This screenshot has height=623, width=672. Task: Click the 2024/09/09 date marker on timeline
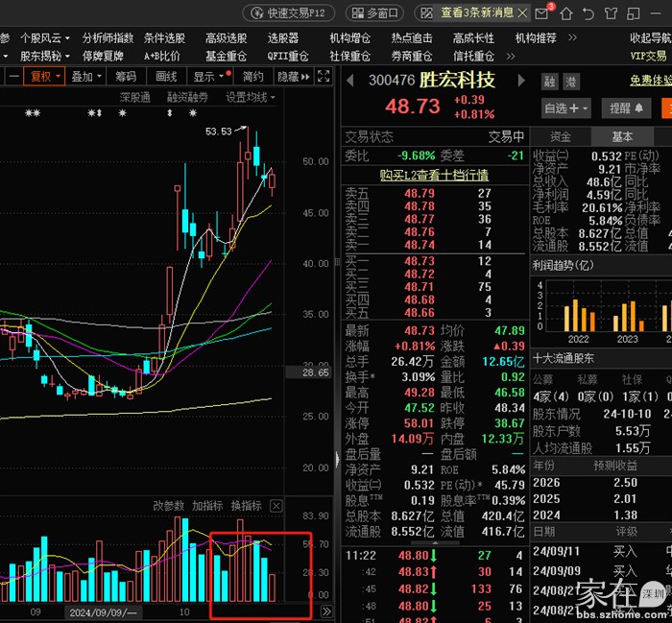tap(101, 611)
